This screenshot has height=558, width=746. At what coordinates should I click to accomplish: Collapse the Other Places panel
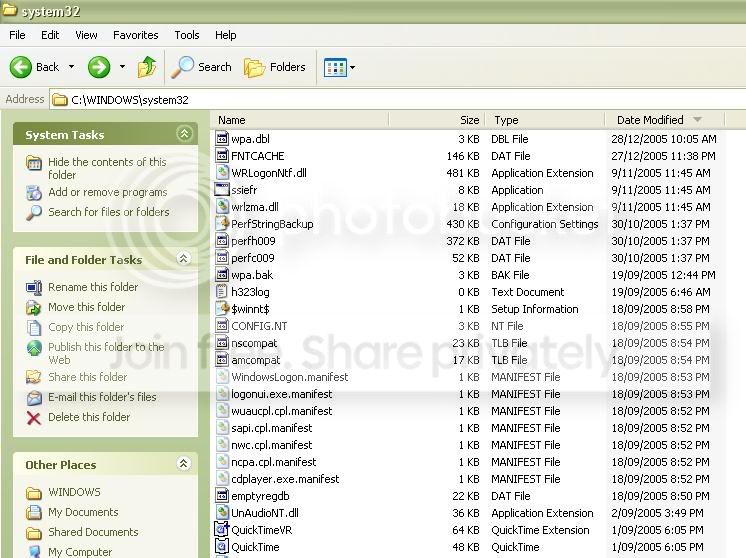(184, 464)
